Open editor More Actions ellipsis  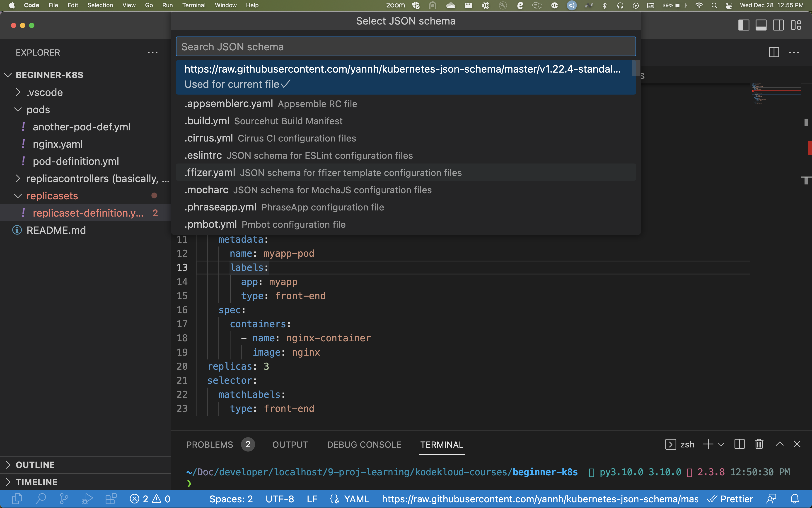pos(794,52)
